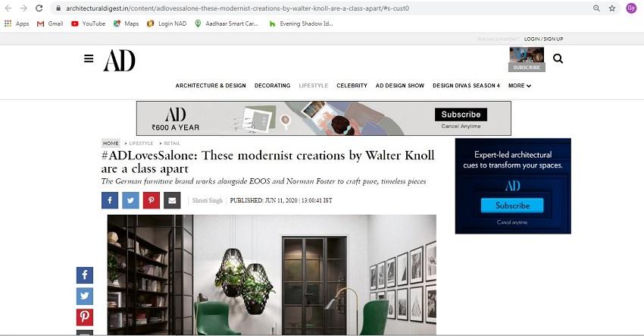Bookmark page with star icon in address bar
The width and height of the screenshot is (644, 336).
(x=612, y=8)
